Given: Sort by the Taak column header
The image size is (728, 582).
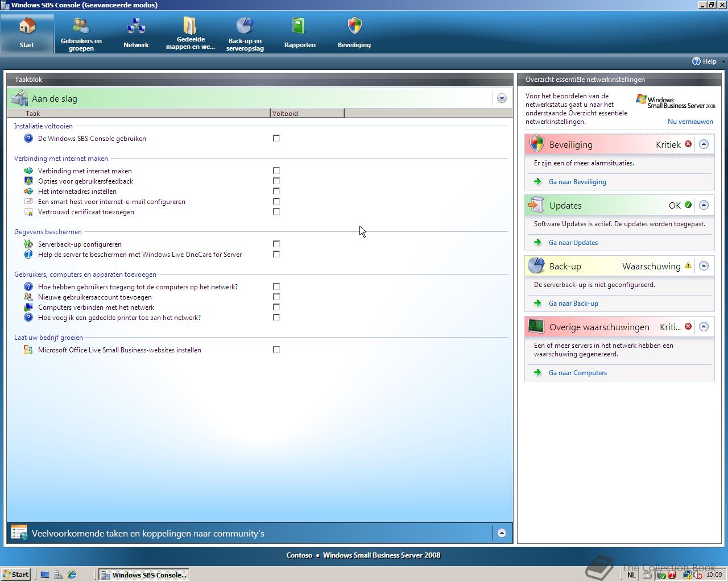Looking at the screenshot, I should click(139, 113).
